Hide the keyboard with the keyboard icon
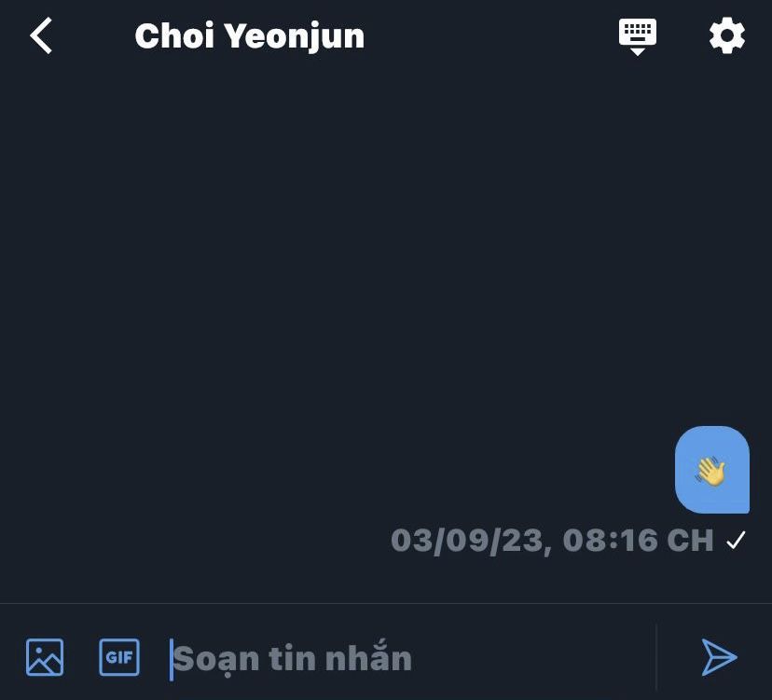Image resolution: width=772 pixels, height=700 pixels. 638,37
